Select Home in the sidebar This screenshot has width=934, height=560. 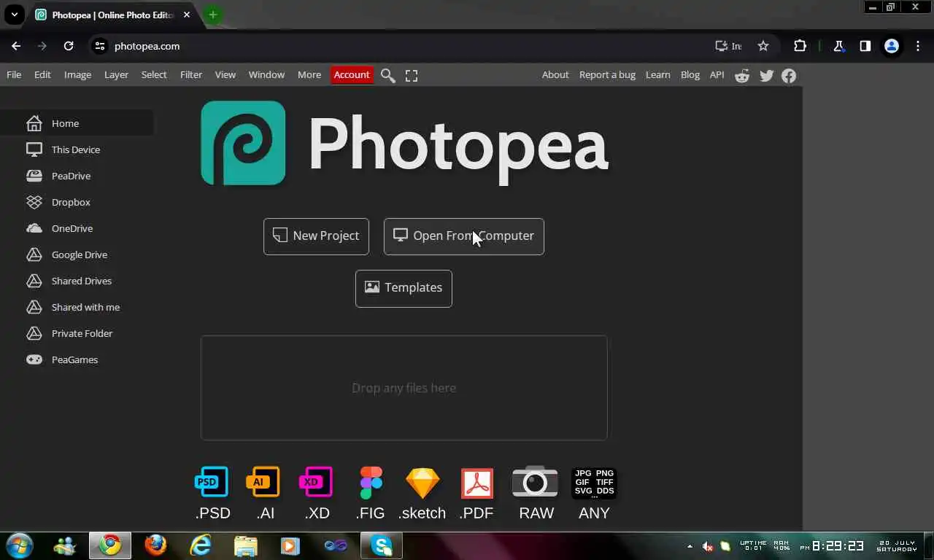pos(77,123)
